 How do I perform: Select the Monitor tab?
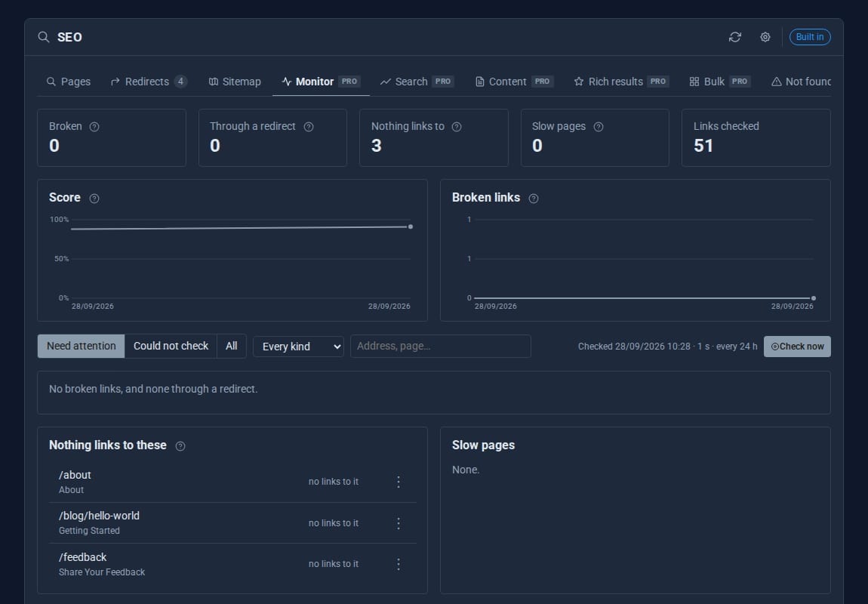[321, 82]
